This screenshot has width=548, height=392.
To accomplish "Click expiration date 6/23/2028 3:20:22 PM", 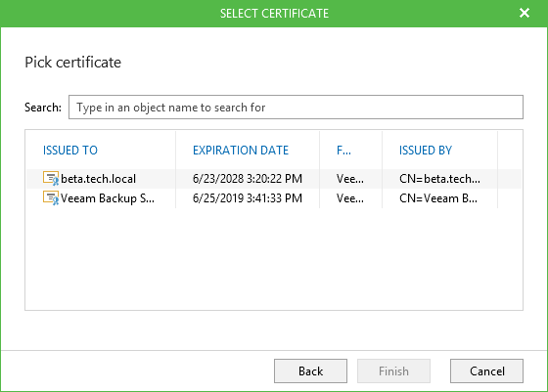I will [x=247, y=179].
